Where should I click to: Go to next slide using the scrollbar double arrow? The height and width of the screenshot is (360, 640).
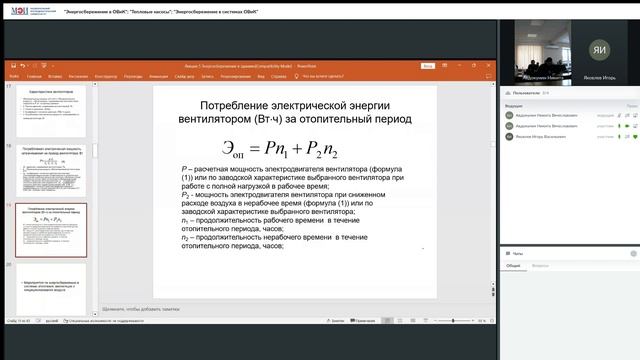[493, 294]
